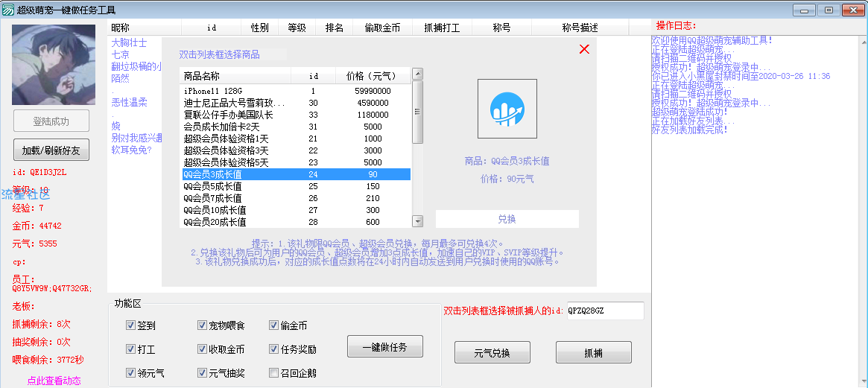This screenshot has height=388, width=868.
Task: Select the 迪士尼正品大号雪莉玫 product row
Action: tap(296, 103)
